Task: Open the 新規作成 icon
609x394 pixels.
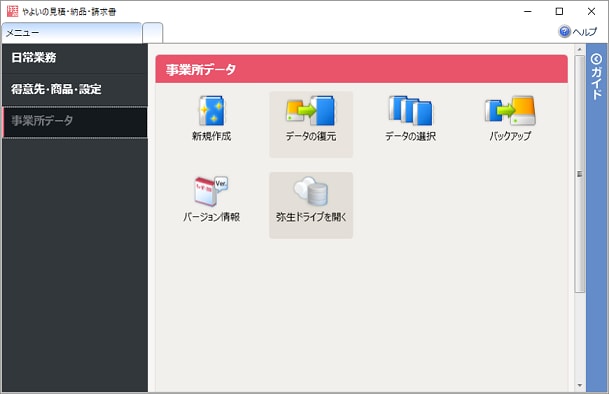Action: tap(212, 111)
